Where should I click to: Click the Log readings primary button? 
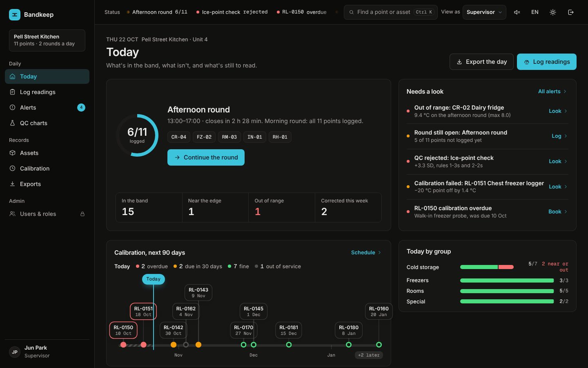547,62
